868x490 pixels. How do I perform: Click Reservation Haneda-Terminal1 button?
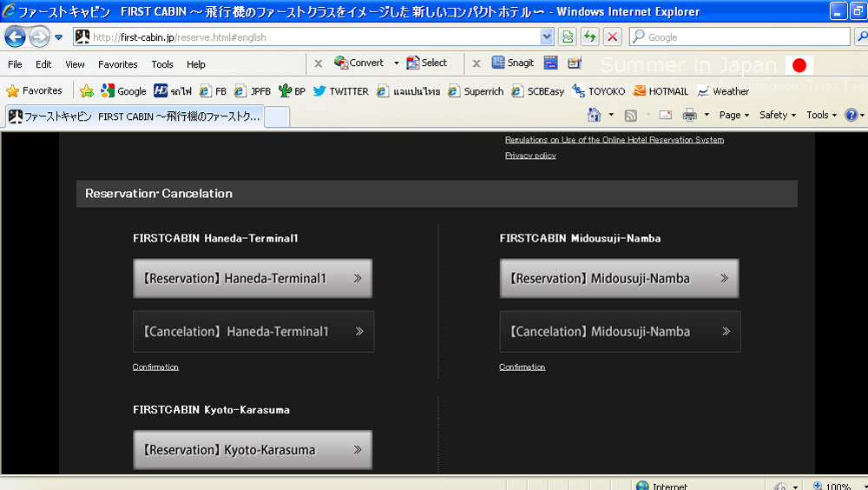point(253,278)
